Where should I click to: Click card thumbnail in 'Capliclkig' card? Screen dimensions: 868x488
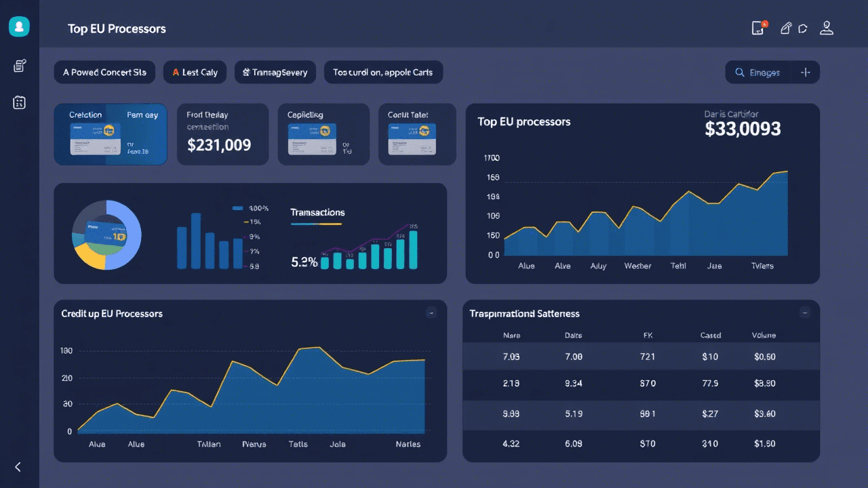[x=313, y=139]
